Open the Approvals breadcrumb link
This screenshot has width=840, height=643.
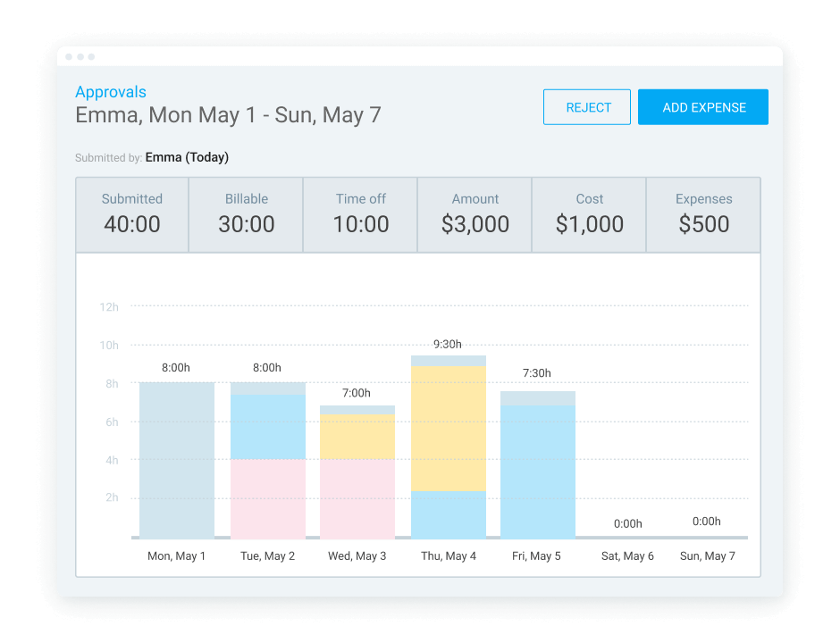pos(111,92)
